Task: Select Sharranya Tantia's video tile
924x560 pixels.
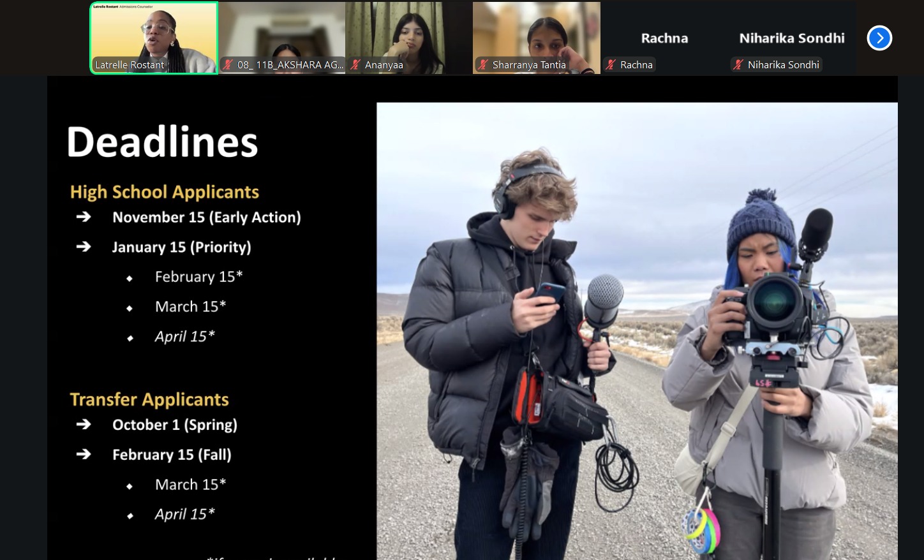Action: click(536, 32)
